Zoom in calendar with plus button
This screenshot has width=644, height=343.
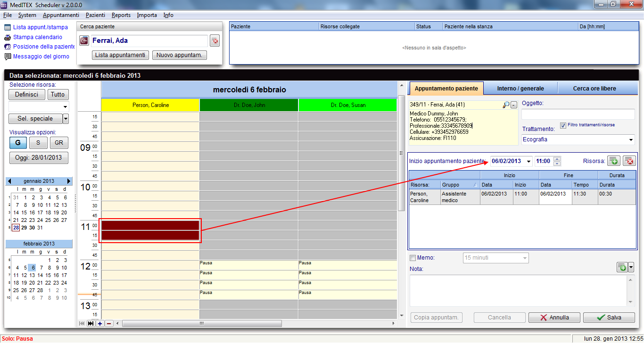tap(100, 323)
